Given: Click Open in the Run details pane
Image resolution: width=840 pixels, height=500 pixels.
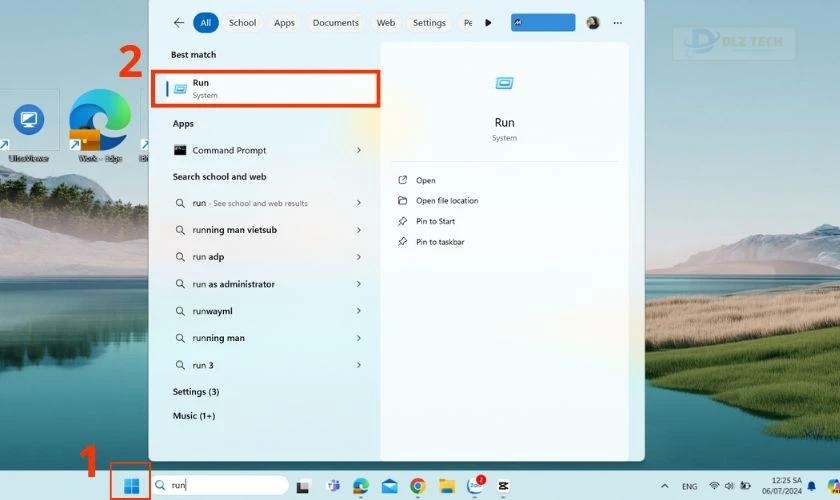Looking at the screenshot, I should point(426,180).
